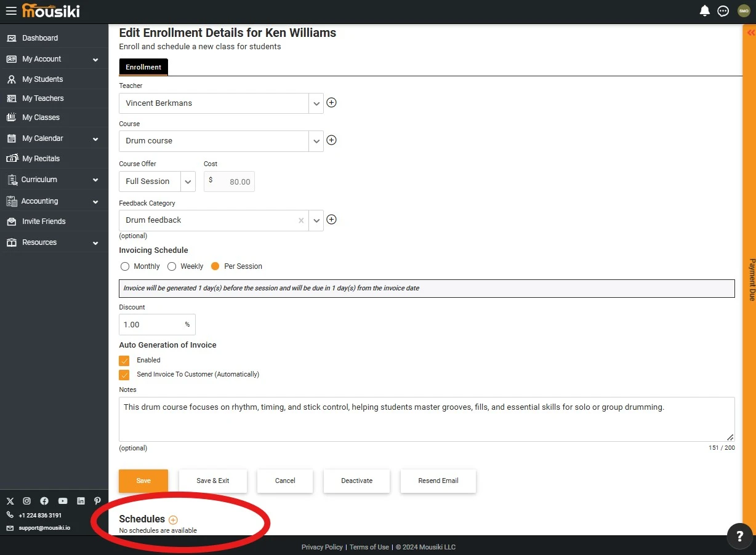
Task: Select the Weekly invoicing option
Action: point(172,266)
